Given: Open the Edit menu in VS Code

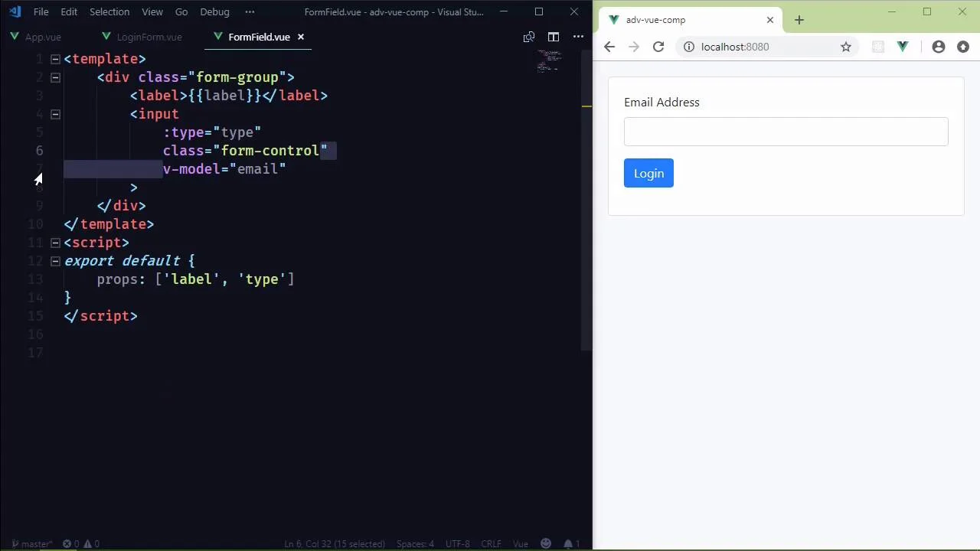Looking at the screenshot, I should point(69,11).
